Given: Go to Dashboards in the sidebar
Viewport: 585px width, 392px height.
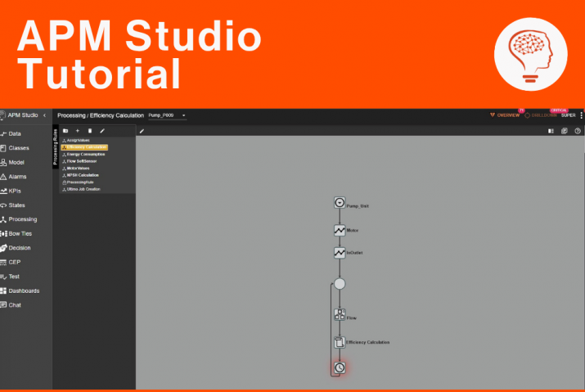Looking at the screenshot, I should 23,291.
